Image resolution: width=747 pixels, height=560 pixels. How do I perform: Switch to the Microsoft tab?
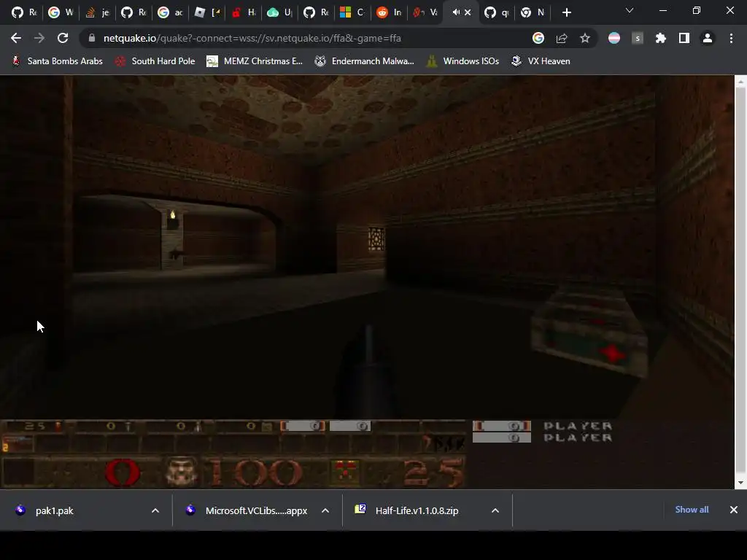tap(352, 12)
